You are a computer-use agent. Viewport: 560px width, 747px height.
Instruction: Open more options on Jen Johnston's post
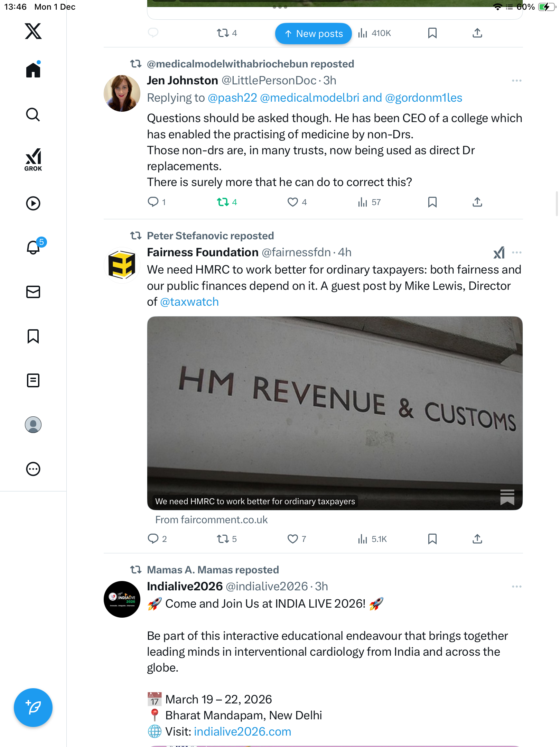pos(516,81)
